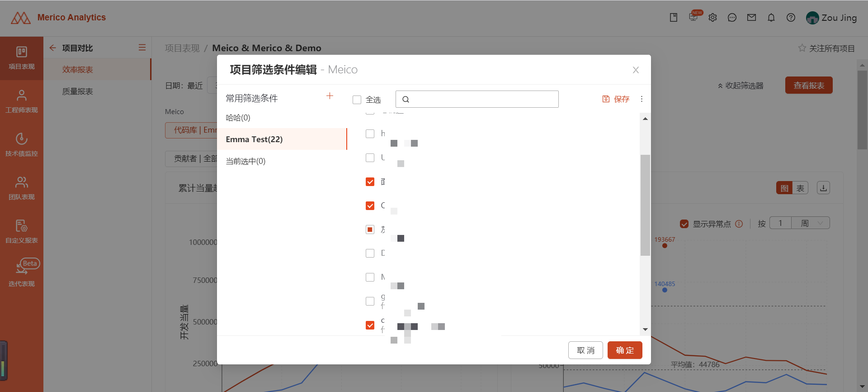Collapse filters with 收起筛选器
The height and width of the screenshot is (392, 868).
[x=741, y=86]
